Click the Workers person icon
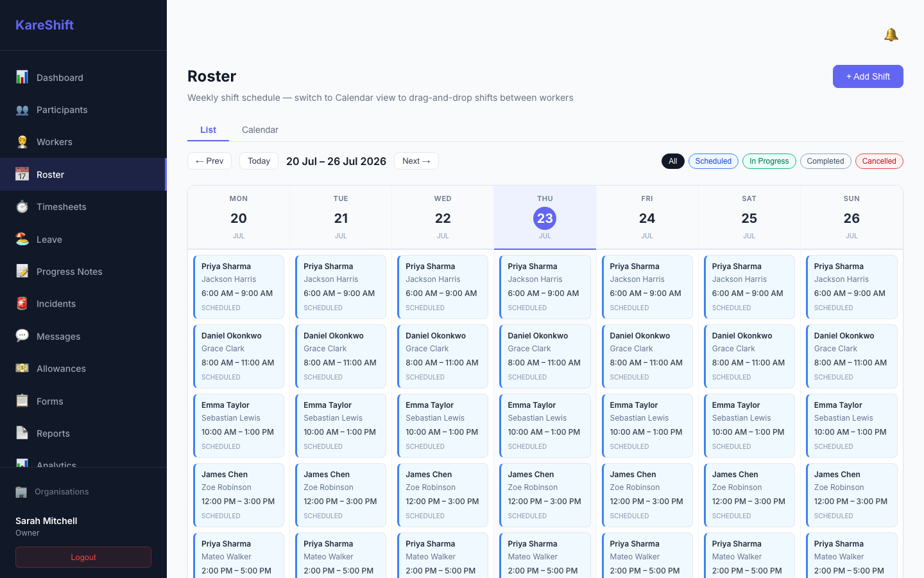 [22, 142]
